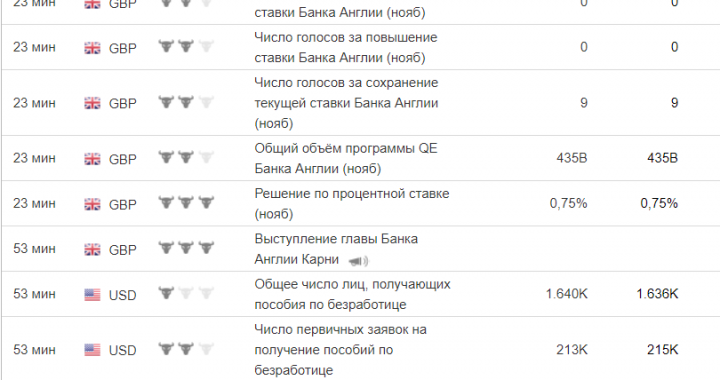
Task: Click the single bull icon for continuing claims row
Action: click(x=166, y=293)
